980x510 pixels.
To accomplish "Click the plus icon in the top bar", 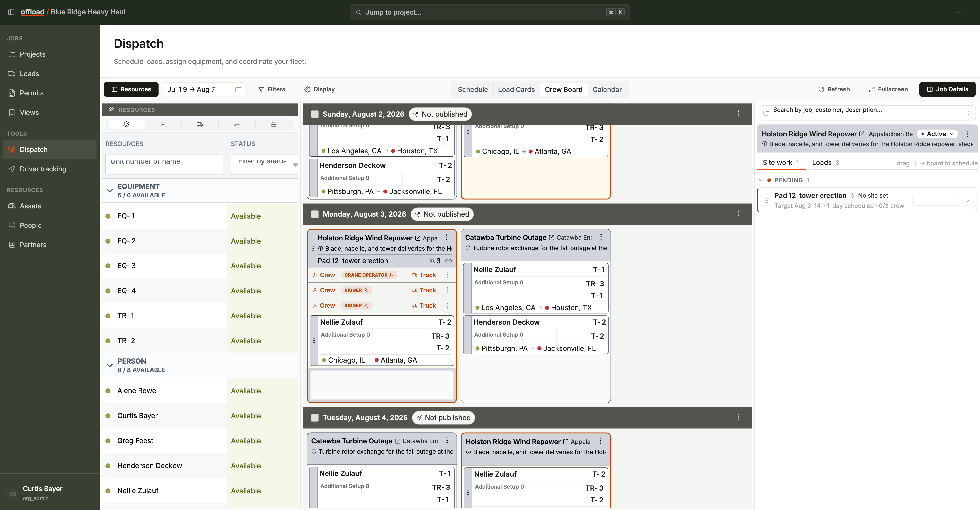I will tap(959, 12).
